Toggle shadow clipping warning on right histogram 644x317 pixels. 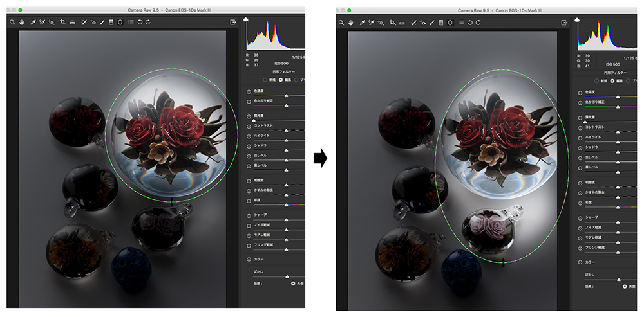point(578,19)
